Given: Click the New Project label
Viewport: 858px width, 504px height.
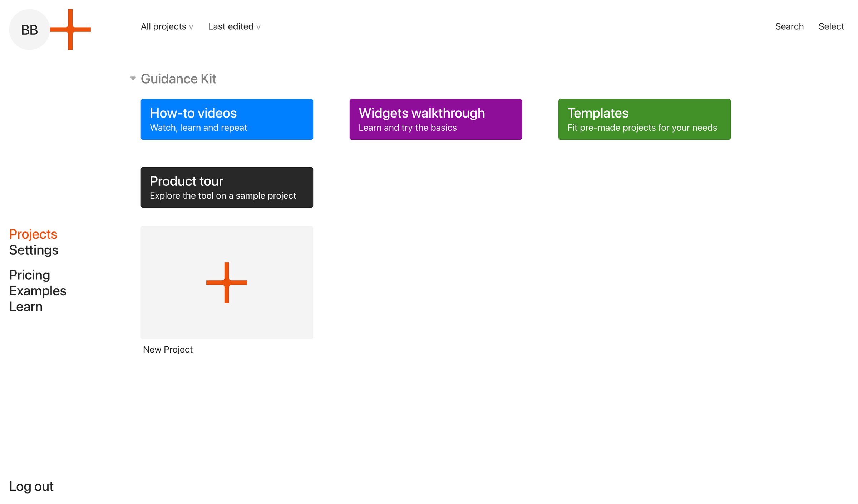Looking at the screenshot, I should [168, 349].
